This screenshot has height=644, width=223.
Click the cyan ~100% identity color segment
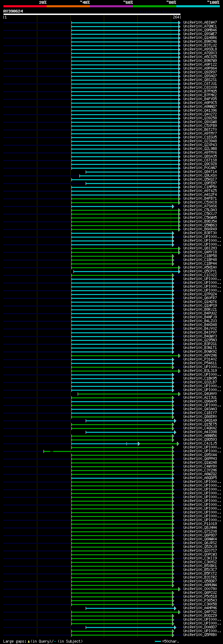[x=198, y=6]
